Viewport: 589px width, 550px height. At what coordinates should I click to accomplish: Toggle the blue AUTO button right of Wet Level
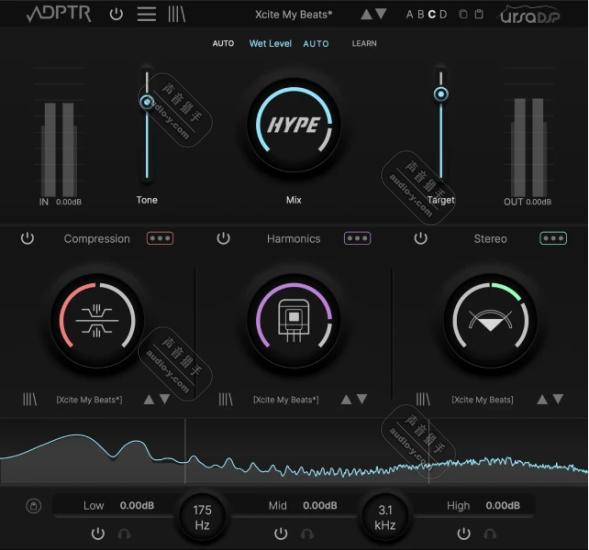[316, 44]
